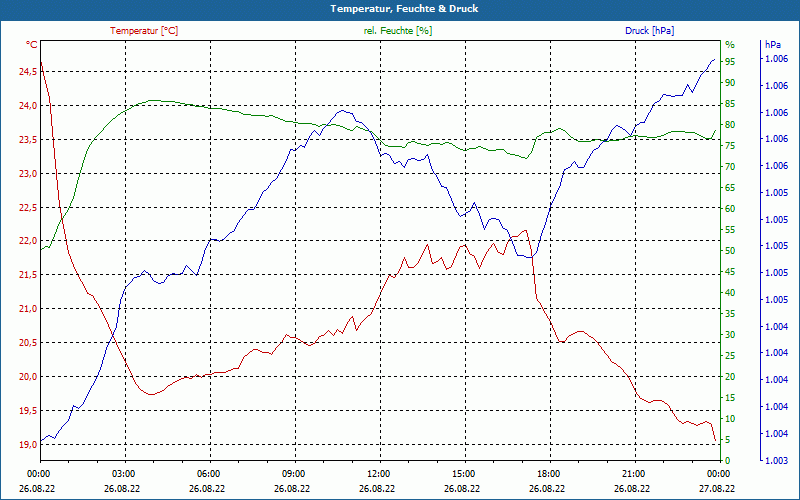Select the 03:00 time axis label

pyautogui.click(x=122, y=473)
